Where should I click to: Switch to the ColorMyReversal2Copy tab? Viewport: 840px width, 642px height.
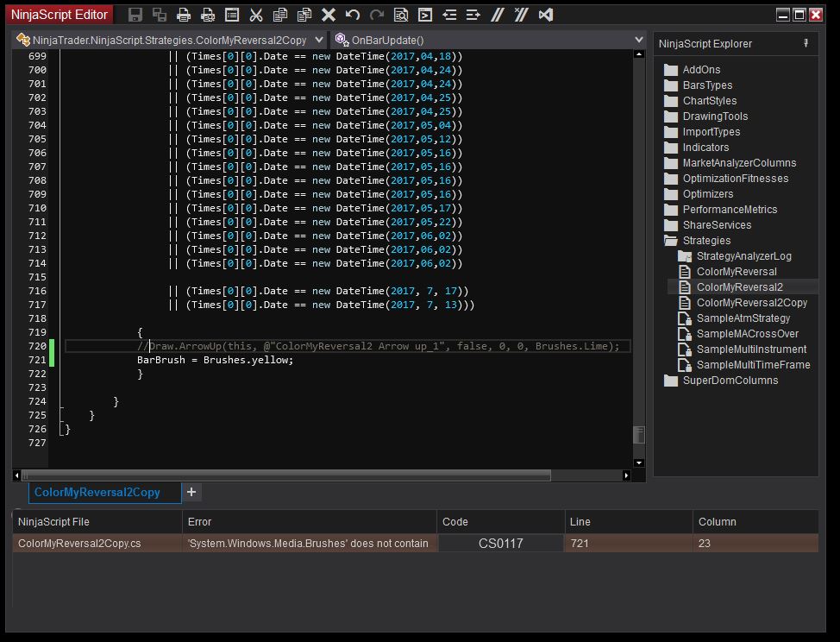click(x=97, y=492)
